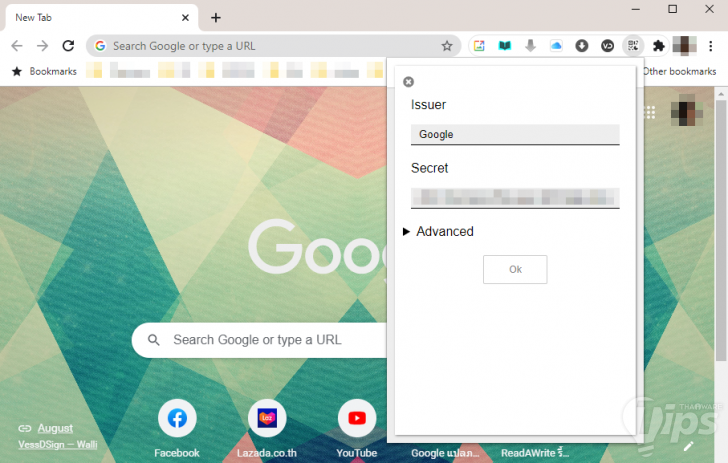Open Chrome's three-dot menu
Viewport: 728px width, 463px height.
(x=710, y=46)
